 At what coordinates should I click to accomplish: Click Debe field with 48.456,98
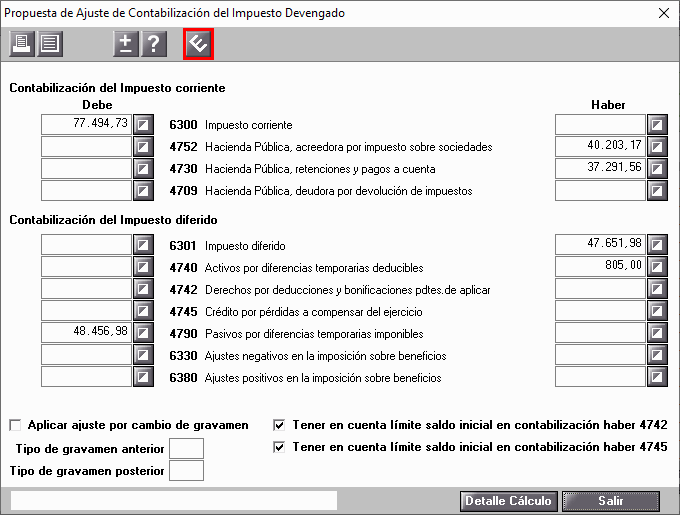coord(86,333)
